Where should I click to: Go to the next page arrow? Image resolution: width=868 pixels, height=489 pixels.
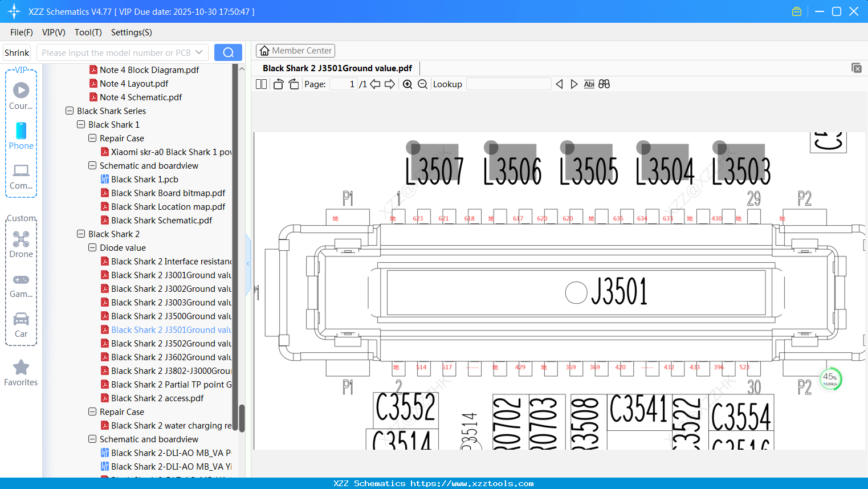coord(390,84)
